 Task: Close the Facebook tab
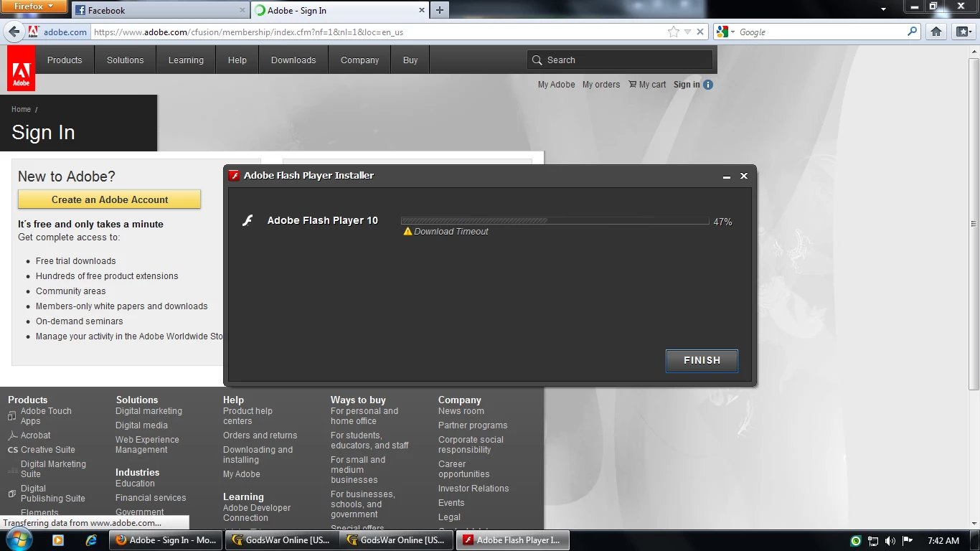pyautogui.click(x=242, y=10)
